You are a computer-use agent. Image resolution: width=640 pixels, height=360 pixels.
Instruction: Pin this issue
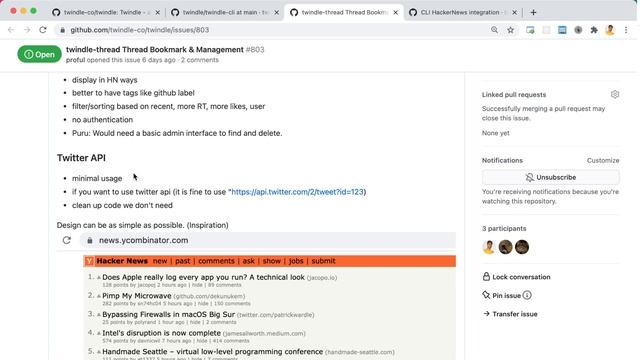[502, 296]
